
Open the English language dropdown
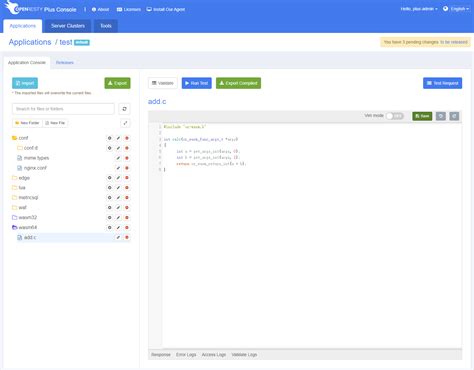(x=456, y=9)
